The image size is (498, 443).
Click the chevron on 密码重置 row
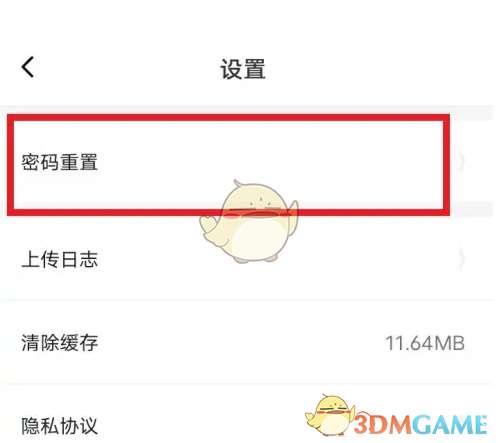pos(462,162)
